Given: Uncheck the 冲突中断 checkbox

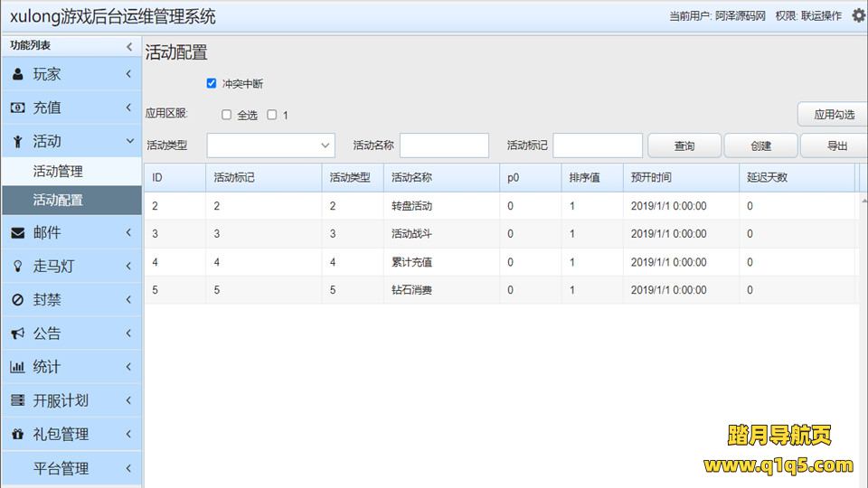Looking at the screenshot, I should pyautogui.click(x=212, y=83).
